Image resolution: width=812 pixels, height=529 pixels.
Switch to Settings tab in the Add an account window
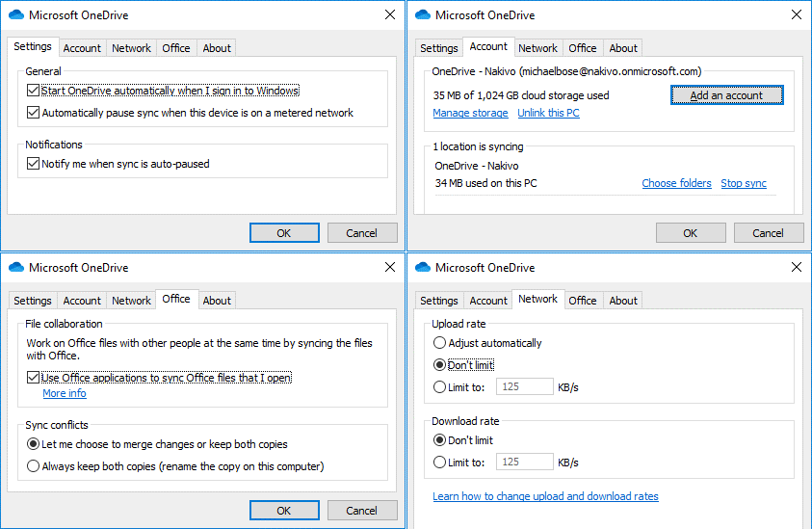pos(439,48)
